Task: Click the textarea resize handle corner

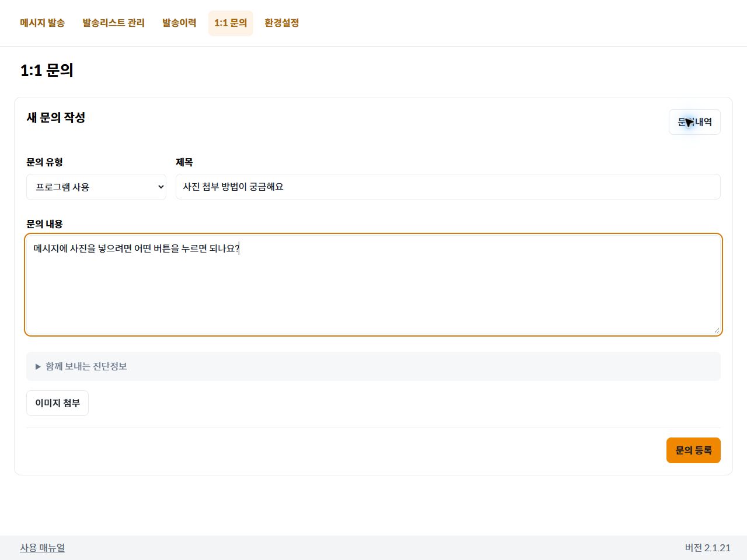Action: pos(716,330)
